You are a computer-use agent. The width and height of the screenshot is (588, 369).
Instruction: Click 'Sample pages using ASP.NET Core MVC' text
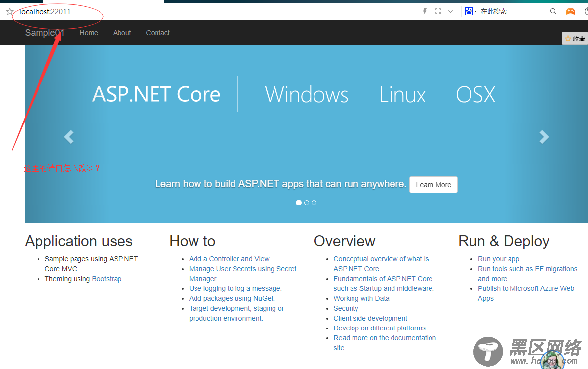(x=91, y=264)
